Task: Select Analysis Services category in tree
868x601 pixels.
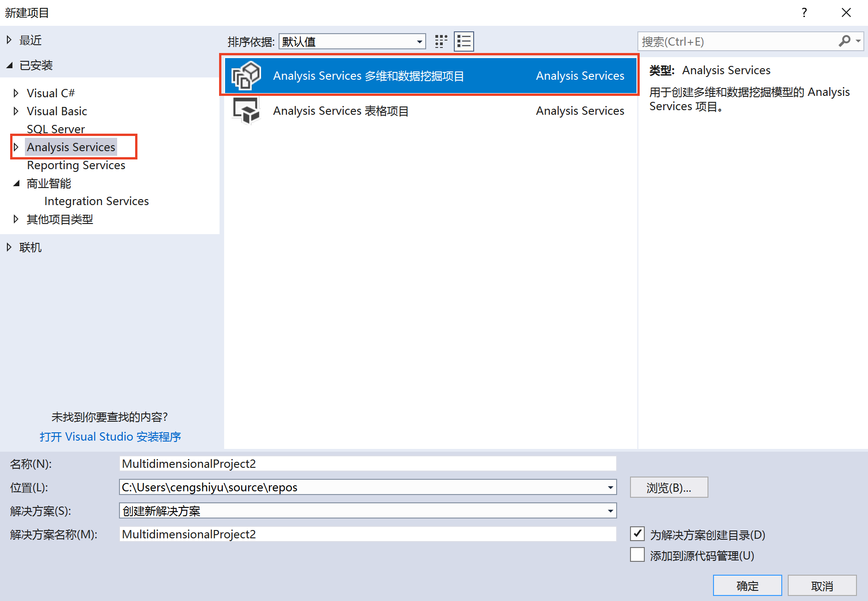Action: click(x=71, y=147)
